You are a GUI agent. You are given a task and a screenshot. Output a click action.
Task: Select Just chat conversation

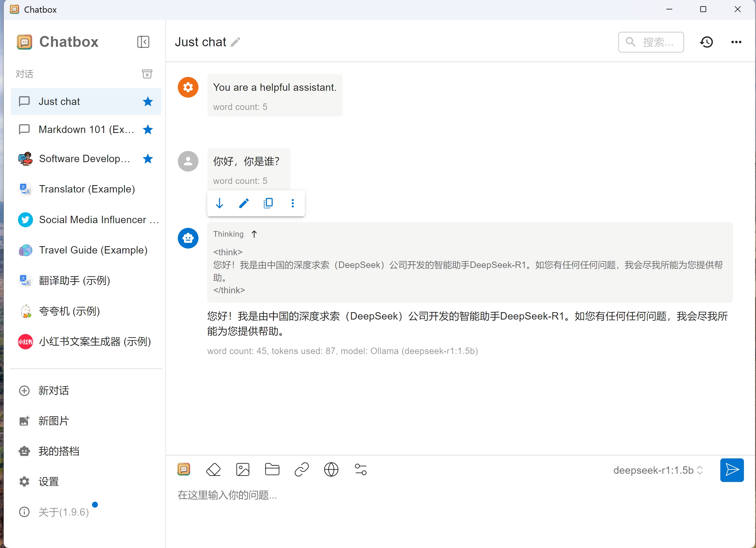pos(86,101)
